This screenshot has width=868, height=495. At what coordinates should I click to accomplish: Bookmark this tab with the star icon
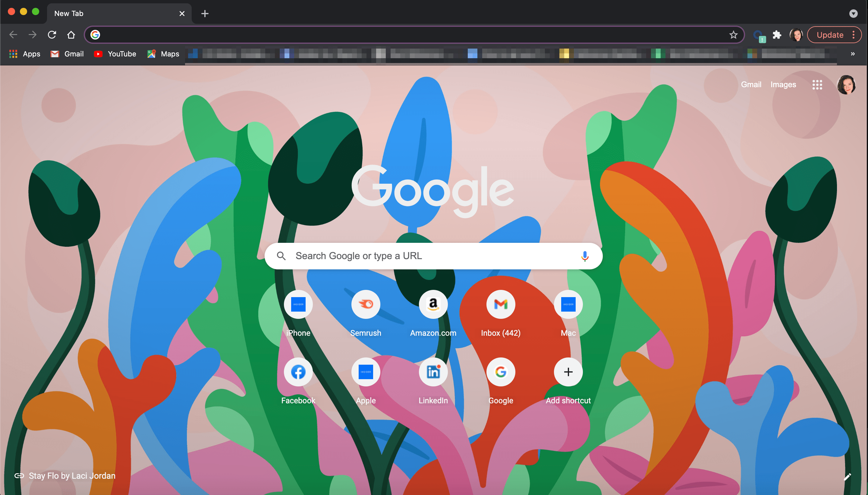734,35
